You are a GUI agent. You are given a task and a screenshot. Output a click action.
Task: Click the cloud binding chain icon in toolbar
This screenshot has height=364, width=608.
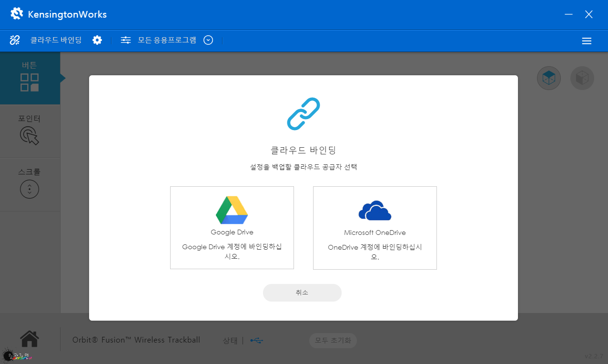click(15, 40)
